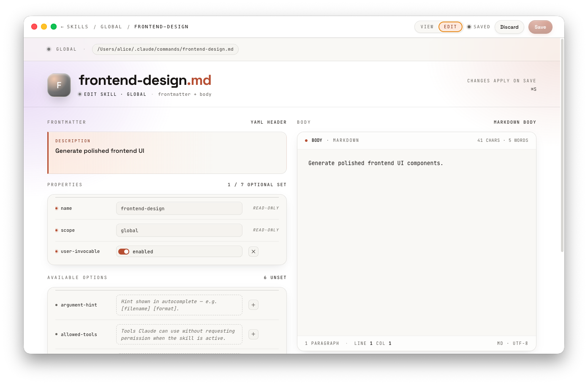The width and height of the screenshot is (588, 385).
Task: Open the SKILLS breadcrumb
Action: click(x=78, y=27)
